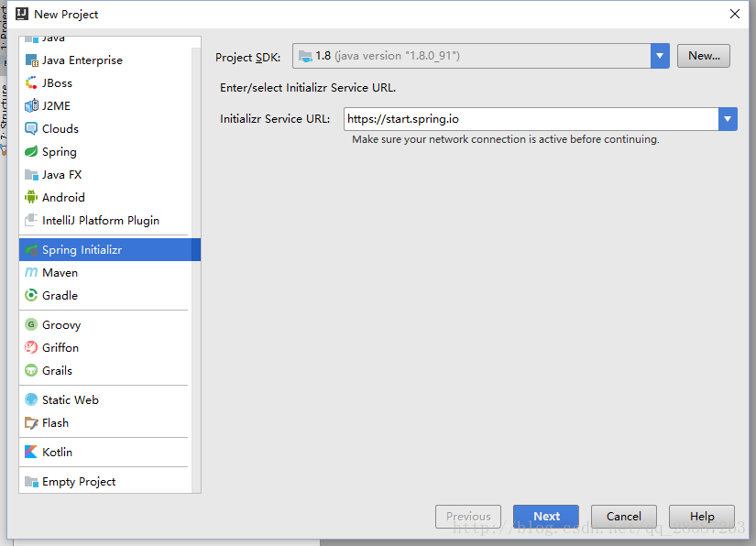Select Grails project type
This screenshot has width=756, height=546.
105,371
